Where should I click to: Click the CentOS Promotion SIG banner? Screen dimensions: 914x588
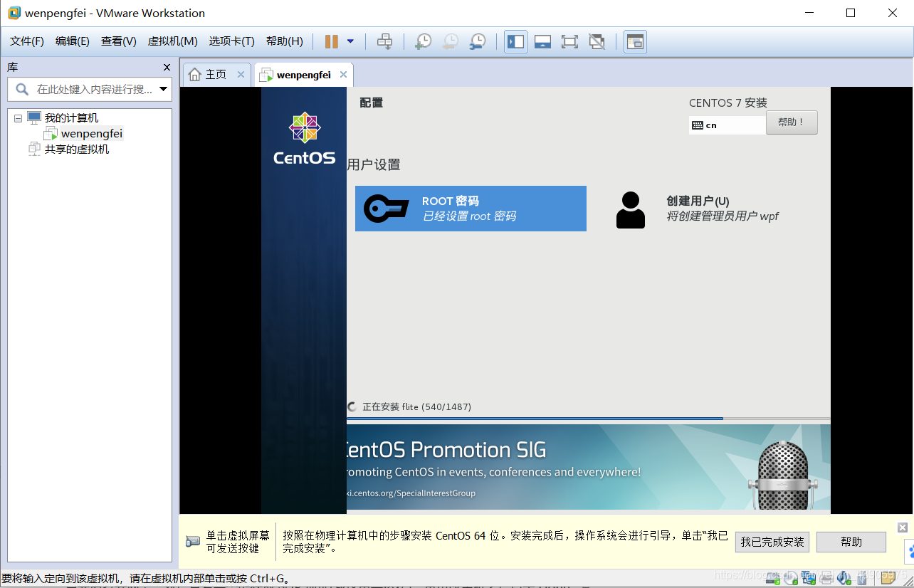[588, 467]
